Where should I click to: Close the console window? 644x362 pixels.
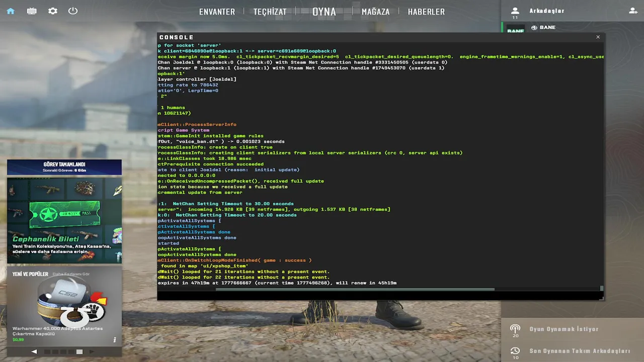click(x=598, y=37)
